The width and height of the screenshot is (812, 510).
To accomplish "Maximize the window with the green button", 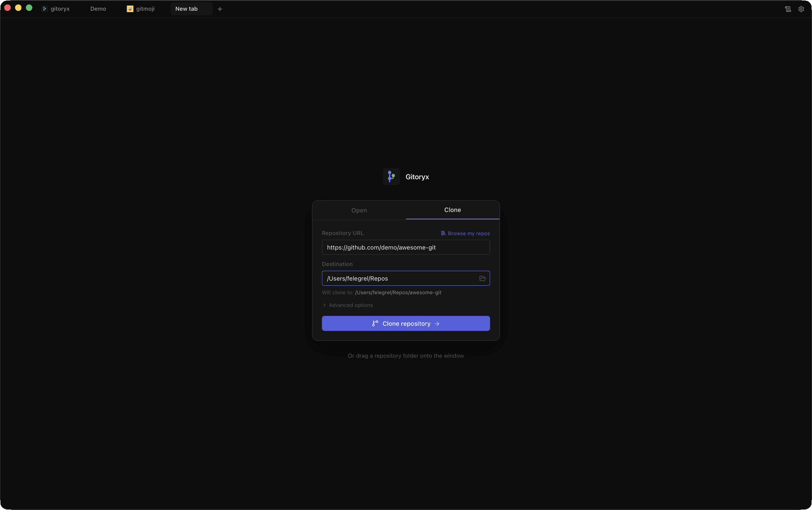I will coord(29,8).
